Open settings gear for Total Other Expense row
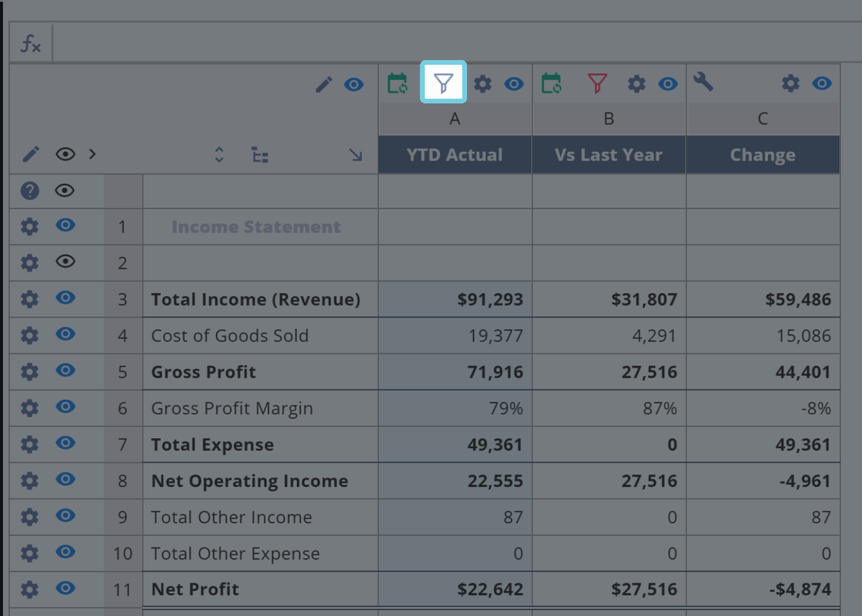Viewport: 862px width, 616px height. pos(30,553)
